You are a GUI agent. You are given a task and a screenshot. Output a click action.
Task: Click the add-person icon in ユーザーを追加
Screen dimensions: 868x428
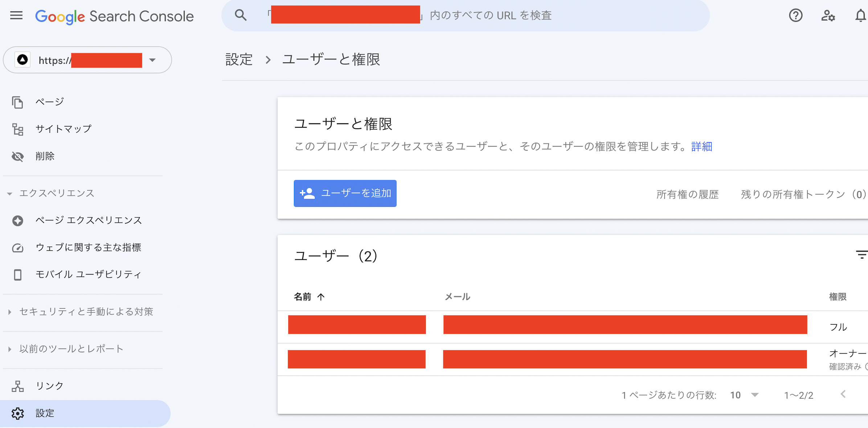coord(307,193)
